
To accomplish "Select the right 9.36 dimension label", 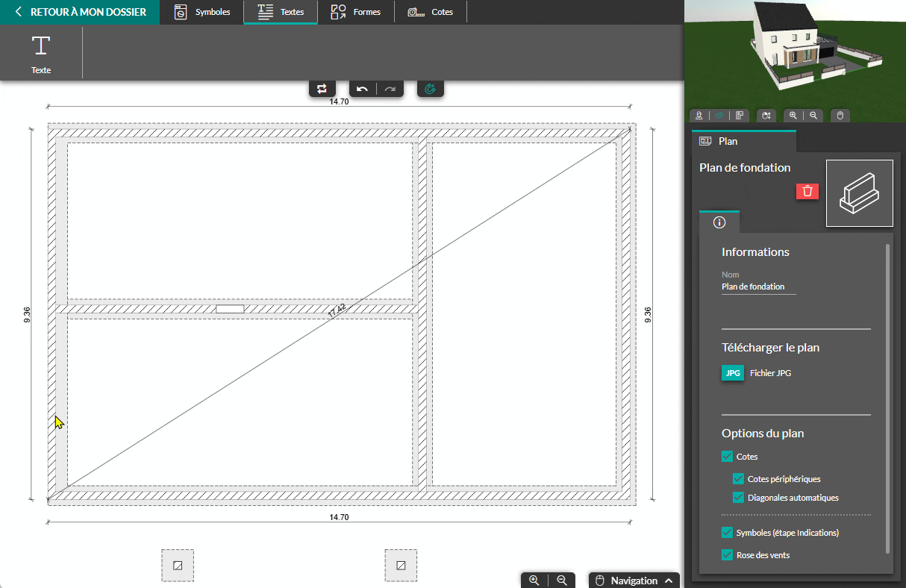I will pos(648,315).
